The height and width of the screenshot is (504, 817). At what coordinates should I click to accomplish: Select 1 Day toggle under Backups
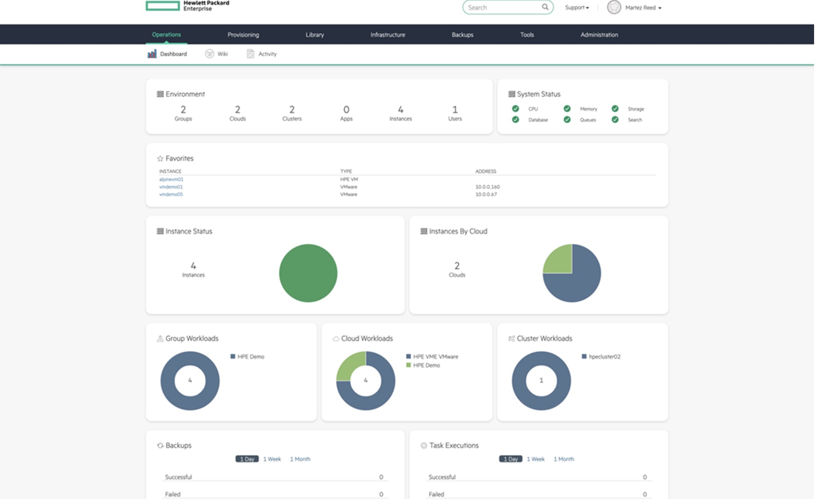[x=247, y=459]
